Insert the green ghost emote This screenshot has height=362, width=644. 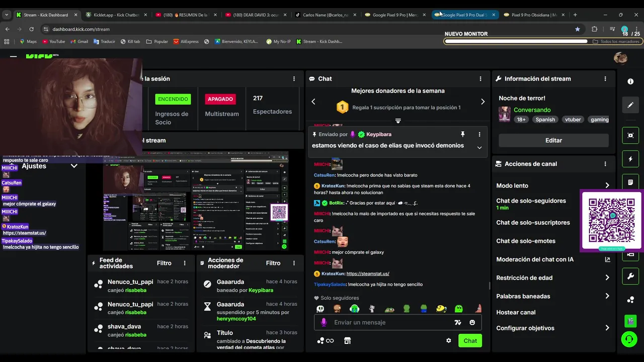click(459, 309)
